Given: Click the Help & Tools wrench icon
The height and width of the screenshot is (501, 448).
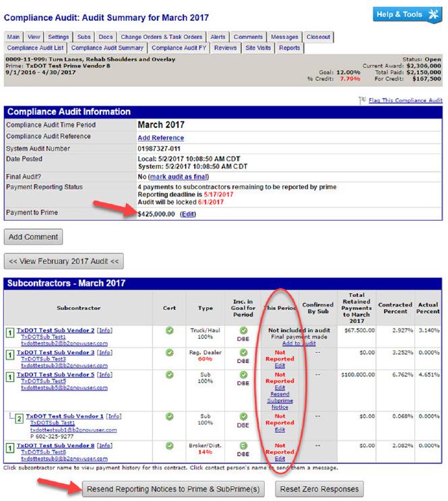Looking at the screenshot, I should [x=431, y=15].
